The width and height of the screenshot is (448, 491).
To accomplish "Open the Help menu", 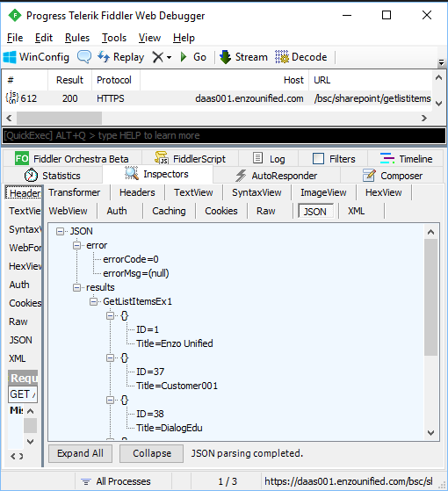I will tap(184, 38).
